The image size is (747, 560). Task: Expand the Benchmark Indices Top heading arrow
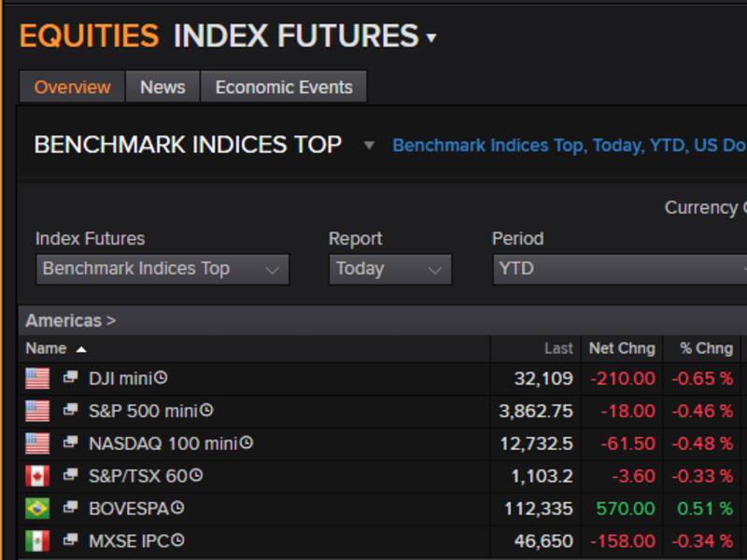pyautogui.click(x=369, y=146)
